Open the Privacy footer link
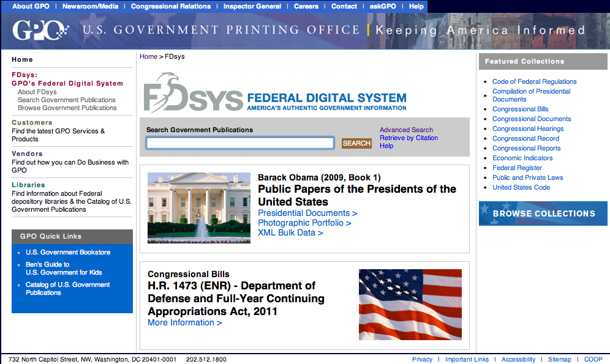 (x=422, y=359)
